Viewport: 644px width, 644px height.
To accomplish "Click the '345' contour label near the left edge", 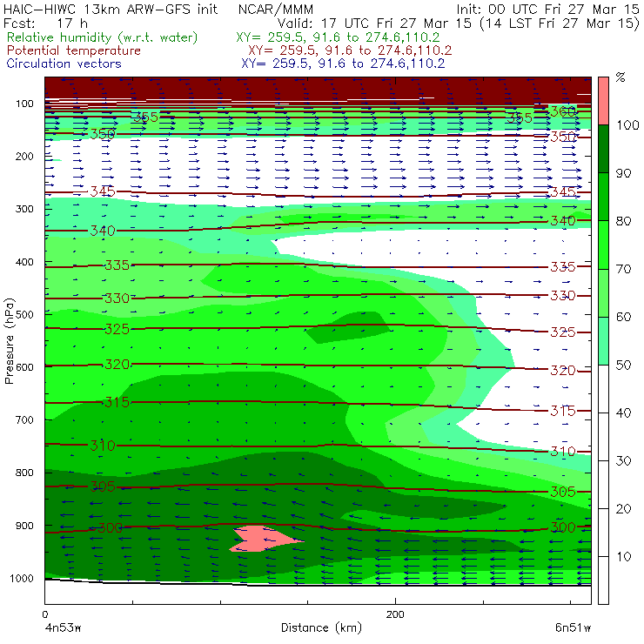I will tap(103, 191).
